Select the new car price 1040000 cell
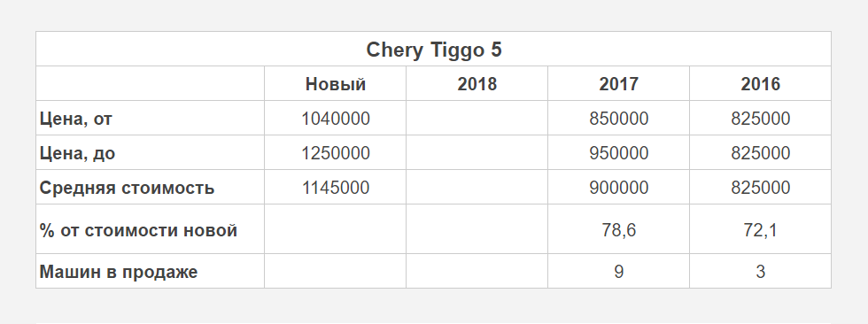The image size is (868, 324). coord(336,119)
